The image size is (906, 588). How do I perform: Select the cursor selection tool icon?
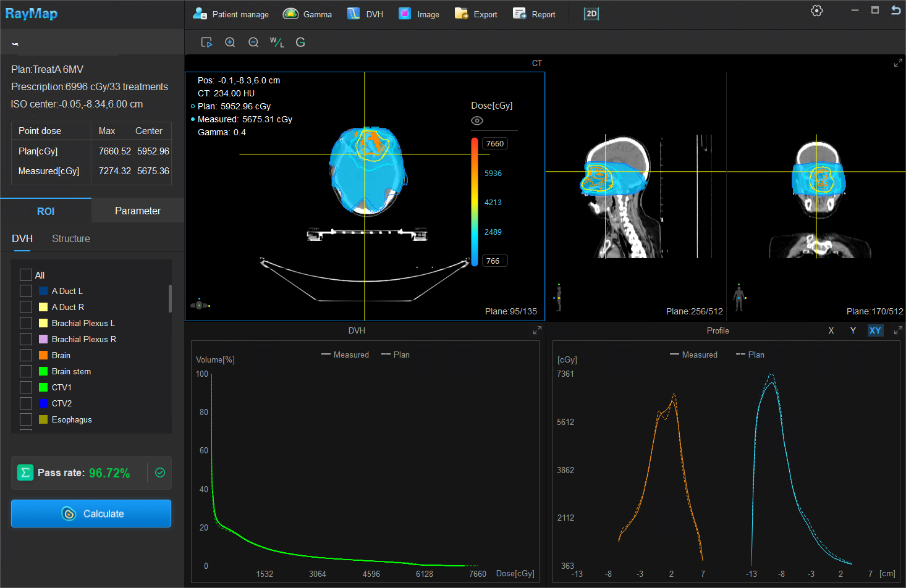click(206, 42)
